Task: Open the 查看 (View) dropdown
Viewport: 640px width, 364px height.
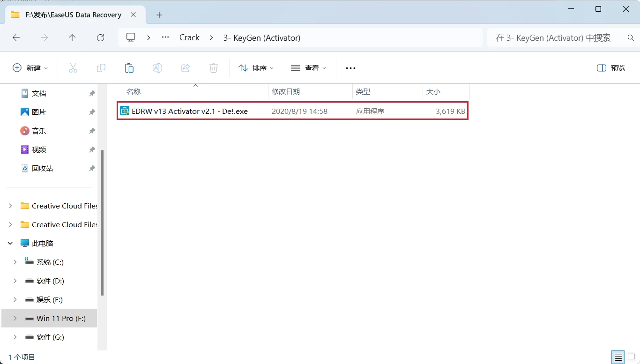Action: point(308,68)
